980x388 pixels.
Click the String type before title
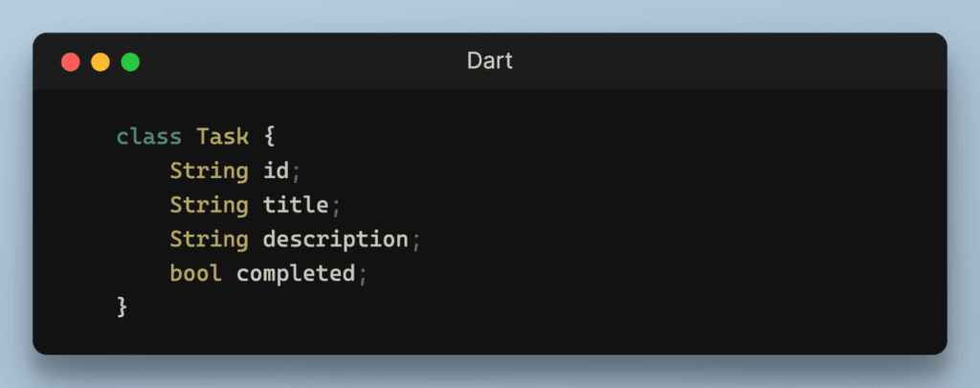pyautogui.click(x=210, y=205)
